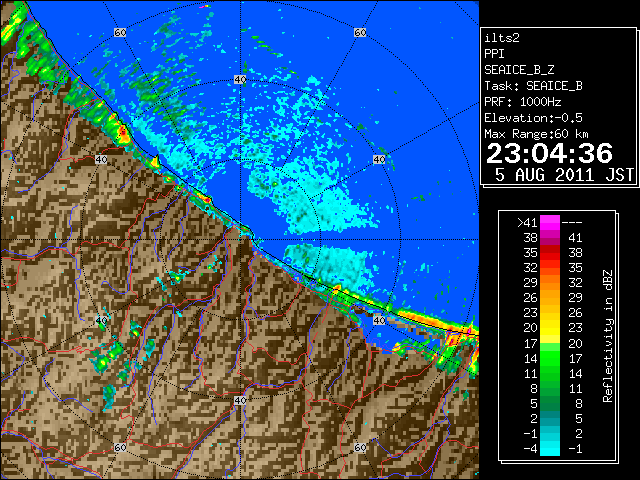Image resolution: width=640 pixels, height=480 pixels.
Task: Pick the orange 29–32 dBZ swatch
Action: click(x=550, y=283)
